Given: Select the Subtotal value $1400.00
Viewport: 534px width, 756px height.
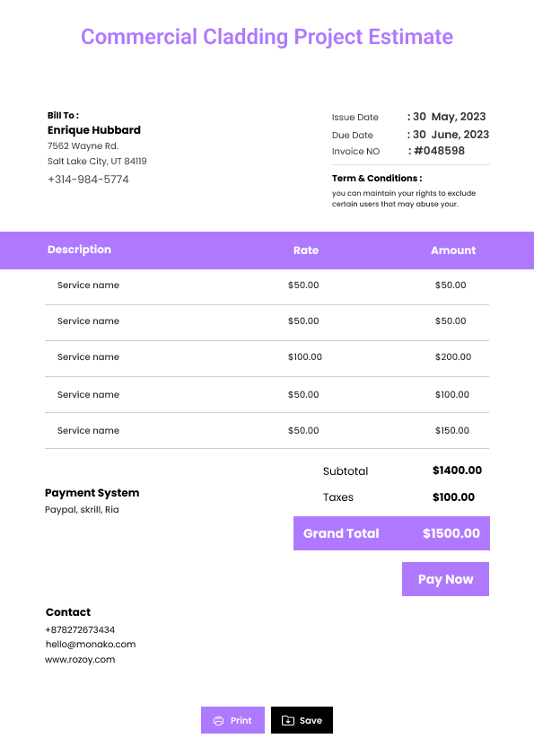Looking at the screenshot, I should [457, 470].
